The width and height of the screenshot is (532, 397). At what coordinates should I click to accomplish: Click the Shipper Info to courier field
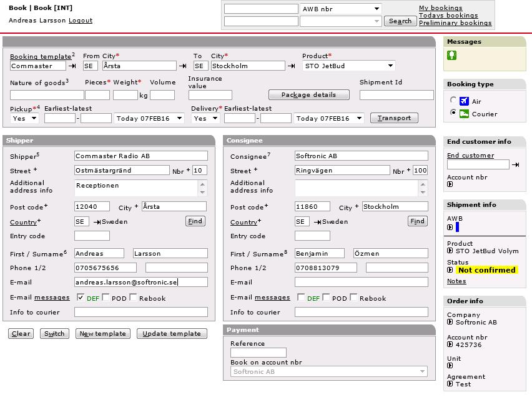point(141,312)
